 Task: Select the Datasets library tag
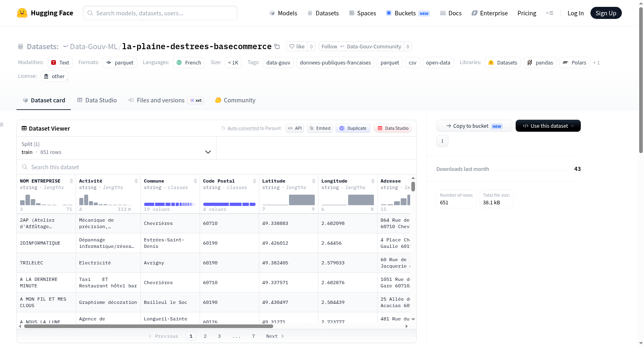(x=503, y=62)
